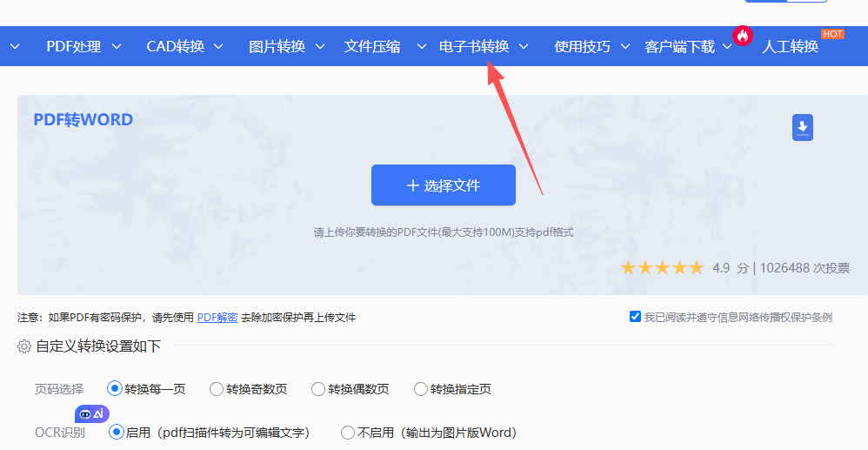
Task: Click the settings gear beside 自定义转换设置如下
Action: click(23, 346)
